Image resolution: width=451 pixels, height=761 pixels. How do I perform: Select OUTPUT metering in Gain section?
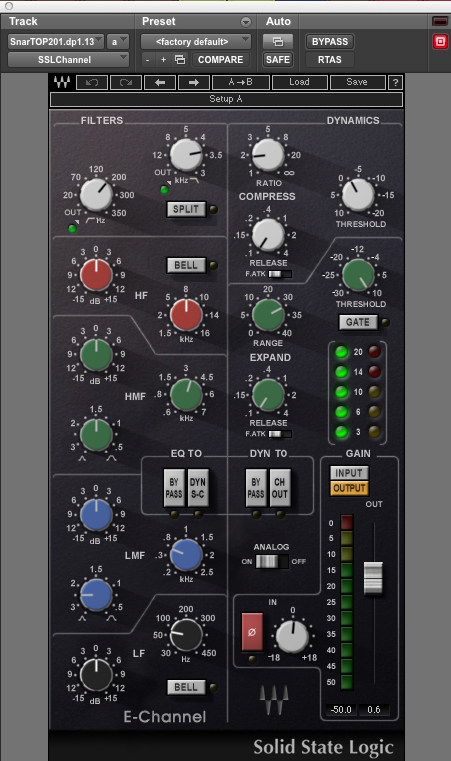349,488
